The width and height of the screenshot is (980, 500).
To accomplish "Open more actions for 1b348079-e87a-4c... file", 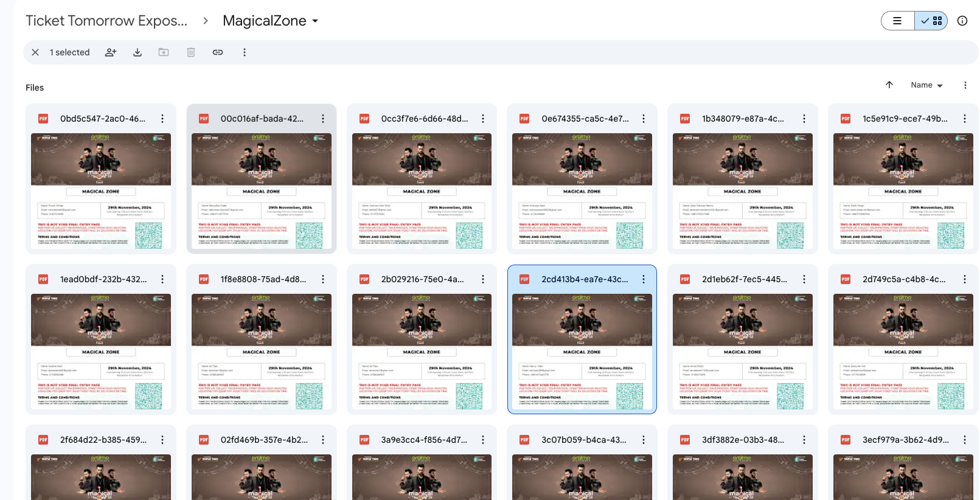I will [804, 119].
